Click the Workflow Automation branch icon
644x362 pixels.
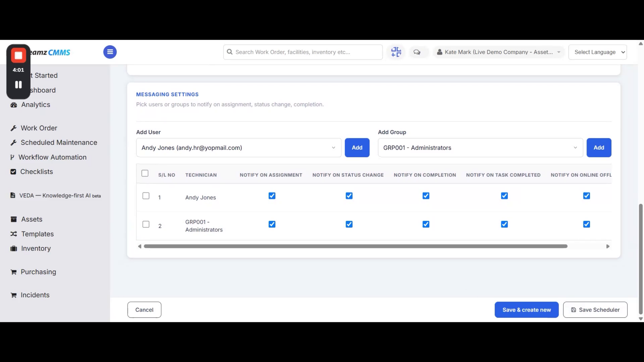point(12,157)
